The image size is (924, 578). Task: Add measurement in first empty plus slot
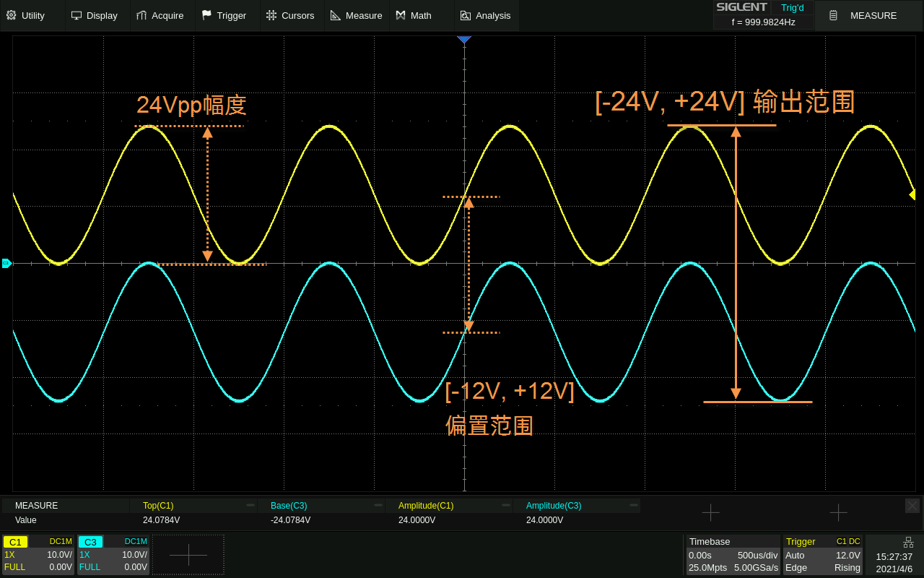(710, 512)
